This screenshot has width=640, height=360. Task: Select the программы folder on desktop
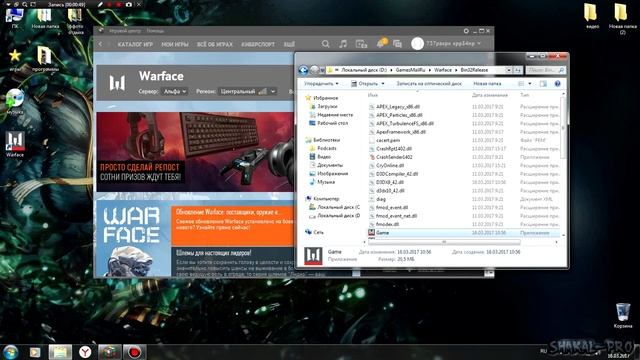(x=45, y=58)
